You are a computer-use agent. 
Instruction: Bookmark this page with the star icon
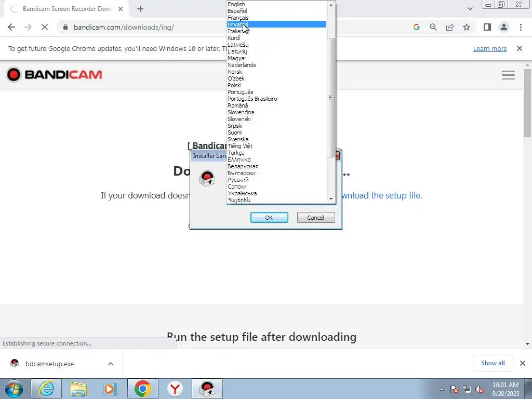pyautogui.click(x=467, y=27)
